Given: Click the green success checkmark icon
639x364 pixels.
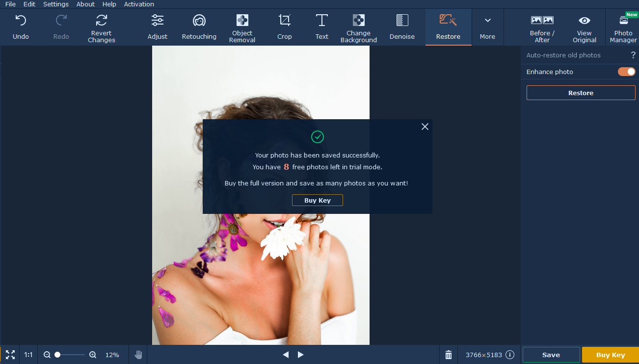Looking at the screenshot, I should click(x=318, y=137).
